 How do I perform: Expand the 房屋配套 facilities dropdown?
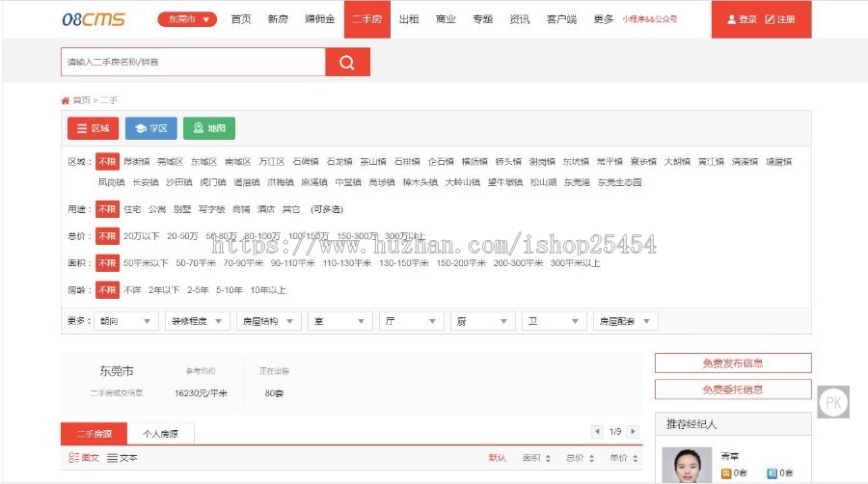(626, 321)
